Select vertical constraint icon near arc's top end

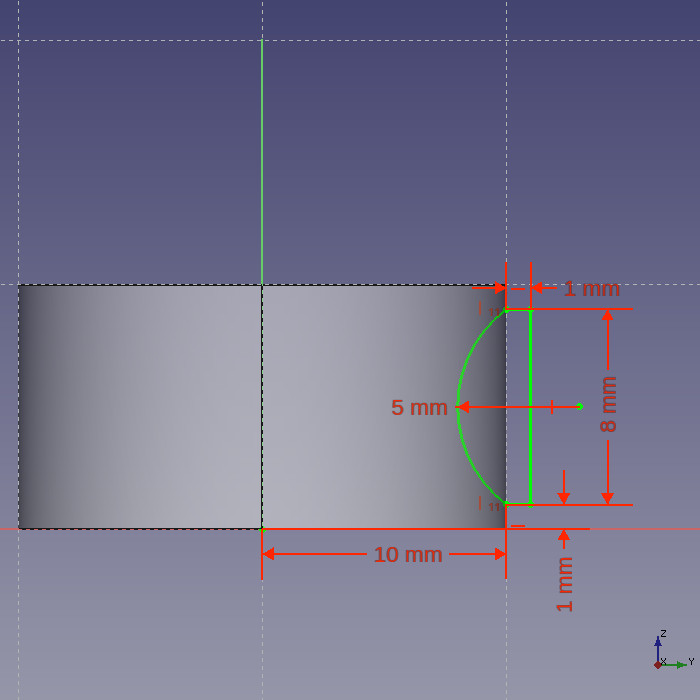(481, 308)
